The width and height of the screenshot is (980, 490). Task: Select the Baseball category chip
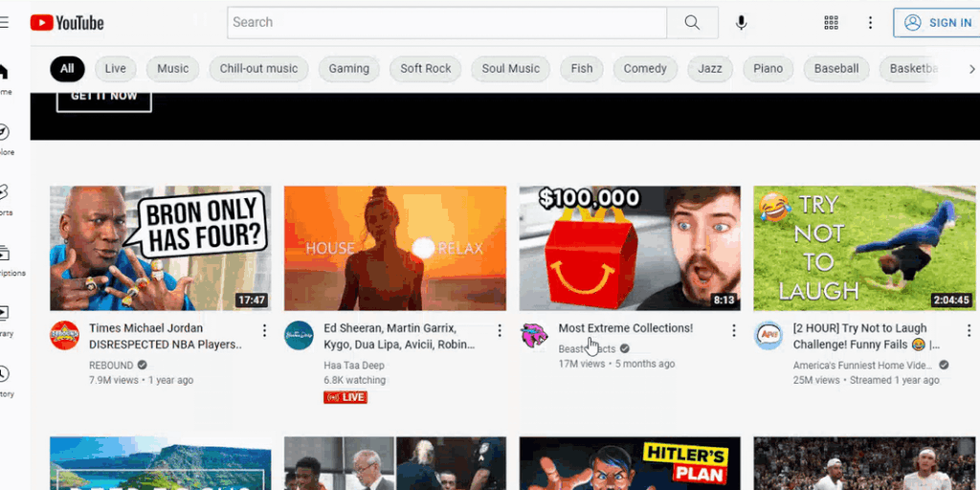[x=836, y=69]
